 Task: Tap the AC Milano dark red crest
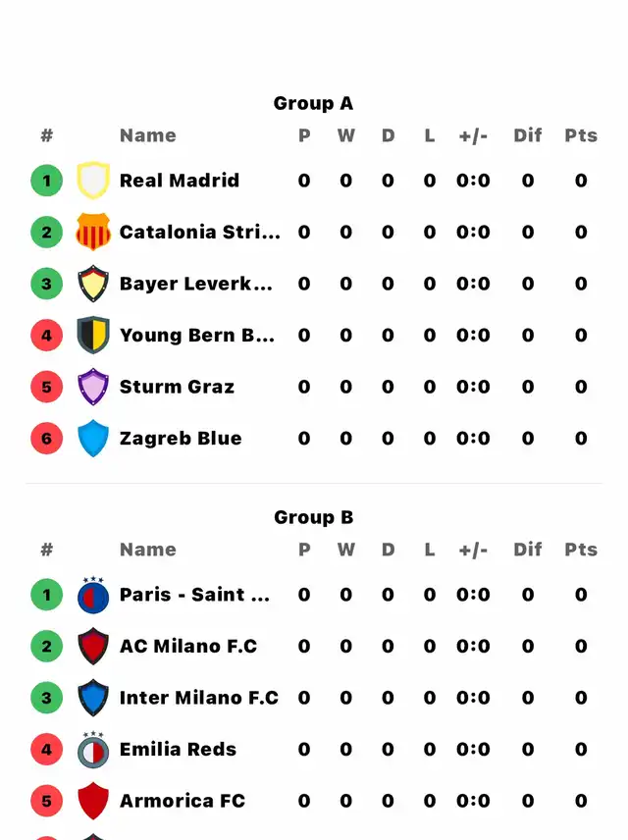pyautogui.click(x=93, y=646)
